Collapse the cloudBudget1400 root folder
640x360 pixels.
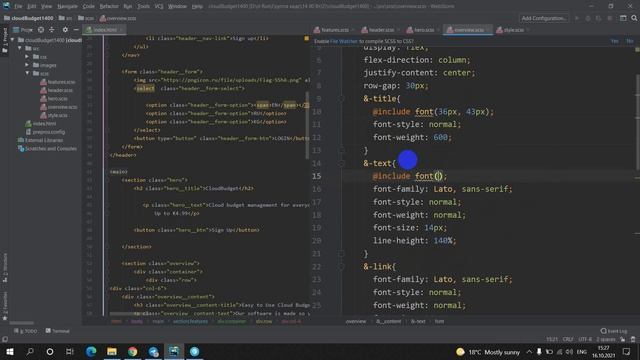pos(12,40)
